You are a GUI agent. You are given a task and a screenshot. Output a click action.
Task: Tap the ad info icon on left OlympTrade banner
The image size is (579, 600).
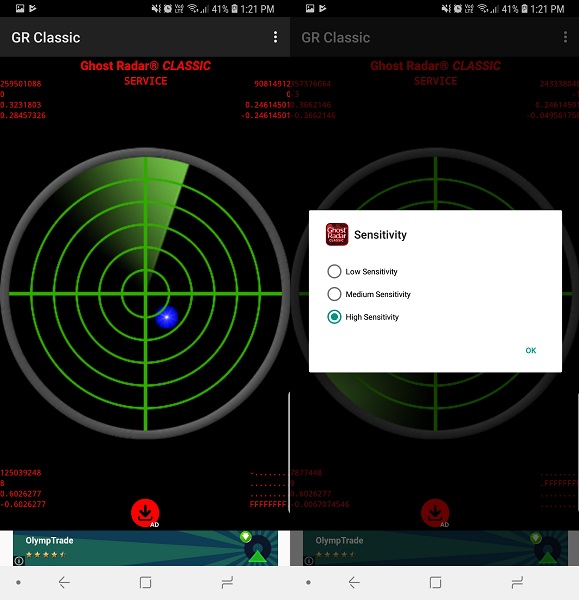19,561
